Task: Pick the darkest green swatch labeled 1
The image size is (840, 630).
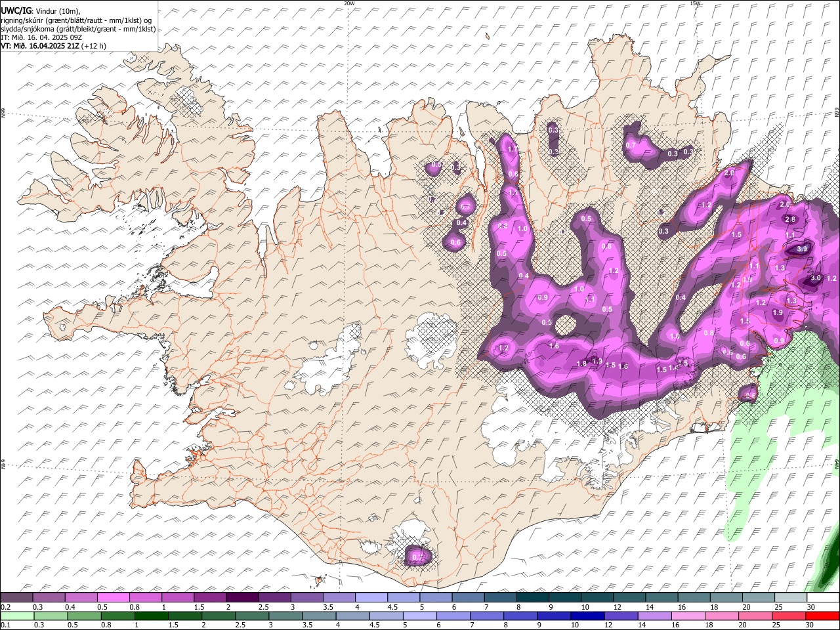Action: pos(151,616)
